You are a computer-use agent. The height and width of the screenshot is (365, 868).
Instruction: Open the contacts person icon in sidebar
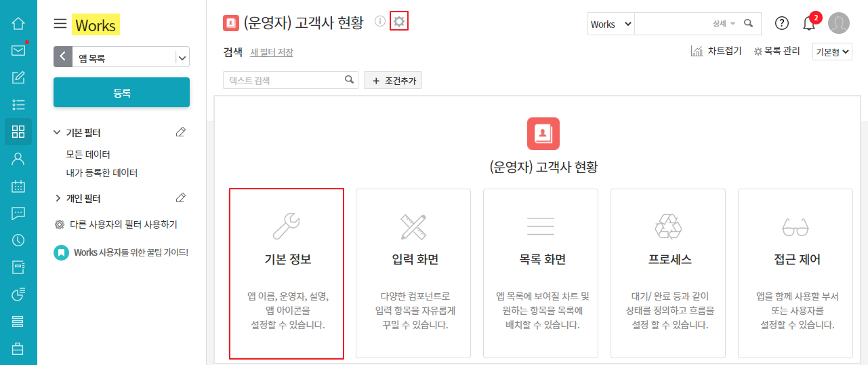tap(18, 159)
